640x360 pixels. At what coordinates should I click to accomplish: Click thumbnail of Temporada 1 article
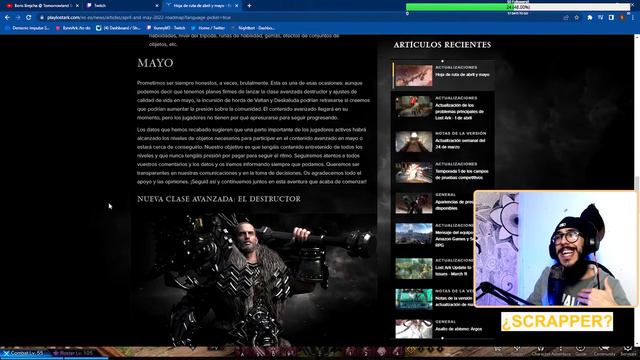click(x=413, y=172)
